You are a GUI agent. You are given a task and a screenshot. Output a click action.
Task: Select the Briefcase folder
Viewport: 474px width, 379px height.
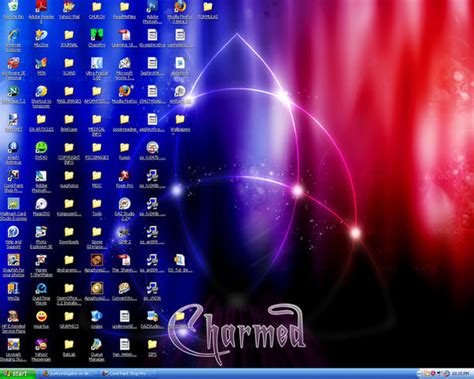[x=69, y=123]
